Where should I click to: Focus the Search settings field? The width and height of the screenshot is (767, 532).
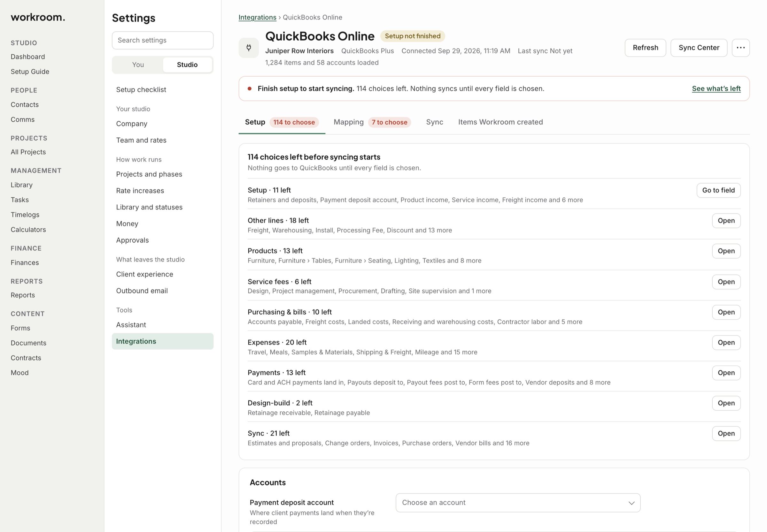coord(162,40)
